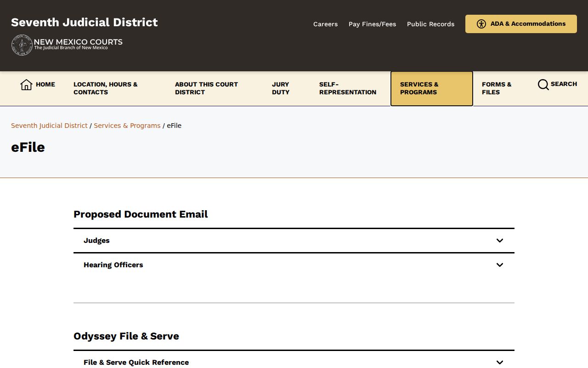This screenshot has height=368, width=588.
Task: Click the eFile page heading
Action: pos(28,147)
